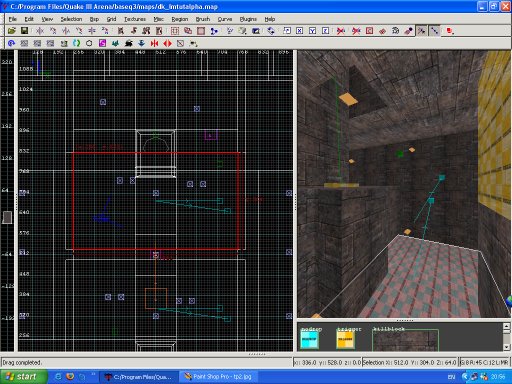Click the red cube icon at toolbar end
Screen dimensions: 512x384
(x=450, y=31)
